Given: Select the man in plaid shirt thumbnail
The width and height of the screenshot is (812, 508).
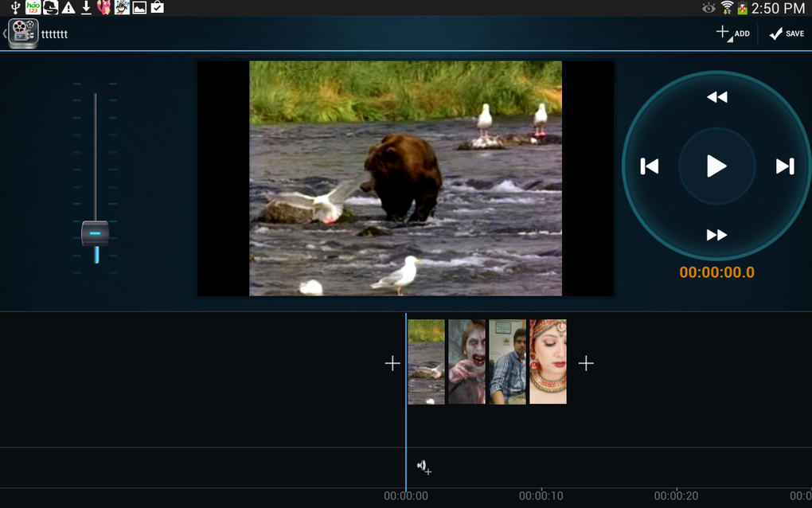Looking at the screenshot, I should pos(508,361).
